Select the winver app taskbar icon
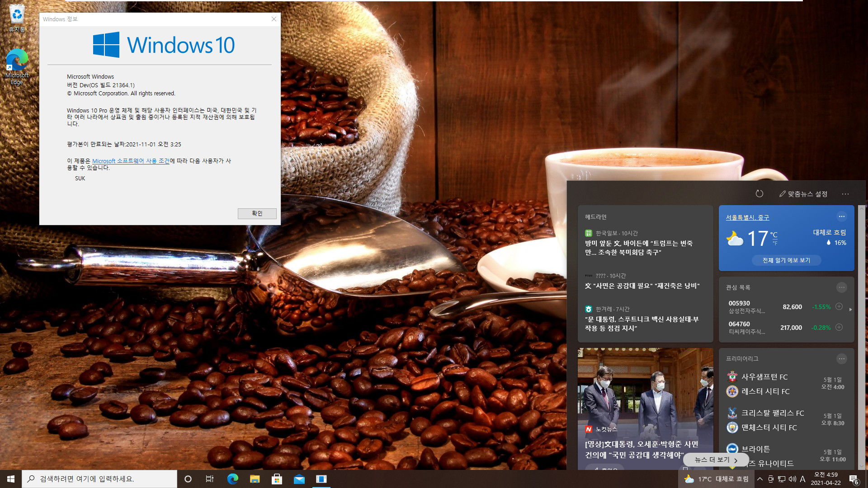 coord(321,479)
